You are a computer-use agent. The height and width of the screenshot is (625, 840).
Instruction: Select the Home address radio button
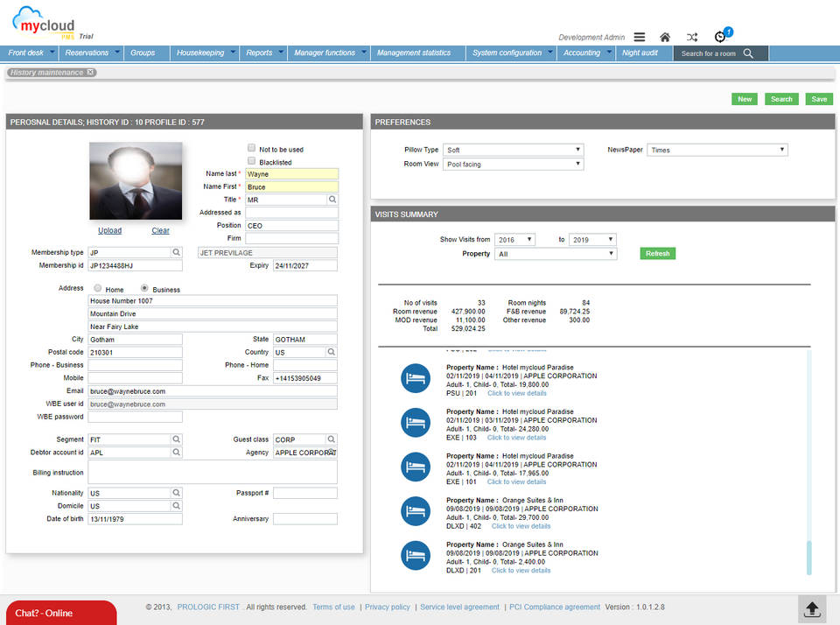pyautogui.click(x=96, y=287)
